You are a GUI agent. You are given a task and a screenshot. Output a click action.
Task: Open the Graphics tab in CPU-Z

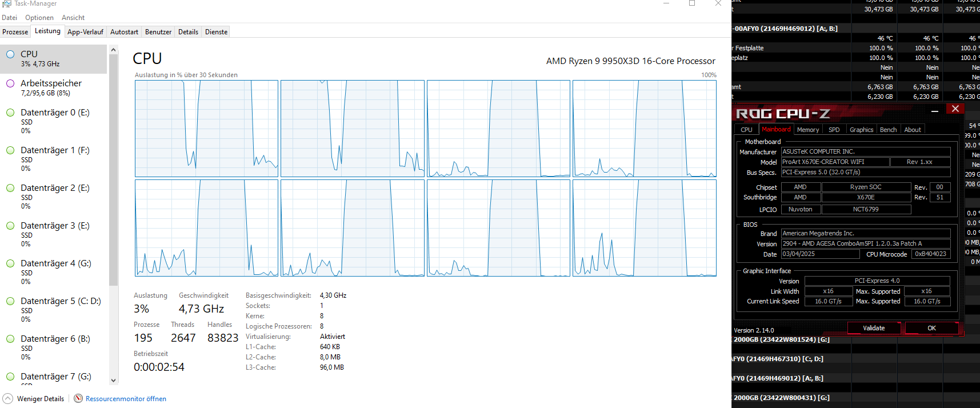pos(861,130)
